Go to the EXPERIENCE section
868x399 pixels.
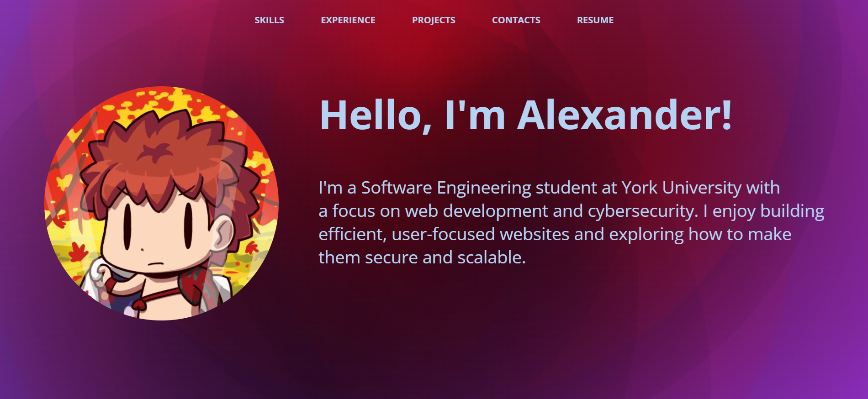348,20
